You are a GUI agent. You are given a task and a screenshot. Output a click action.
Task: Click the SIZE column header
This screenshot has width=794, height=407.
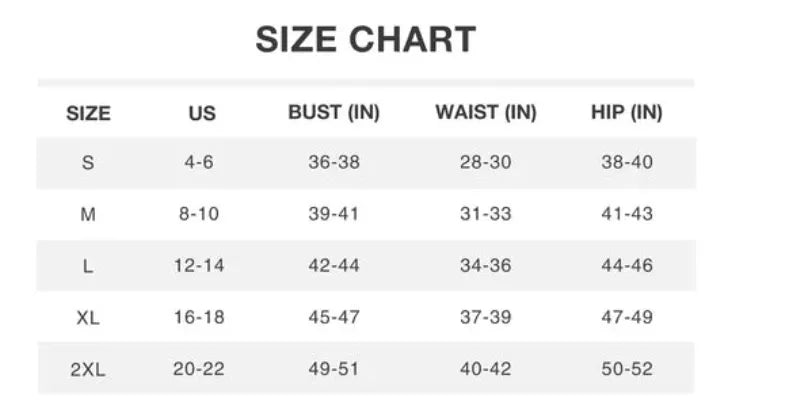click(88, 113)
